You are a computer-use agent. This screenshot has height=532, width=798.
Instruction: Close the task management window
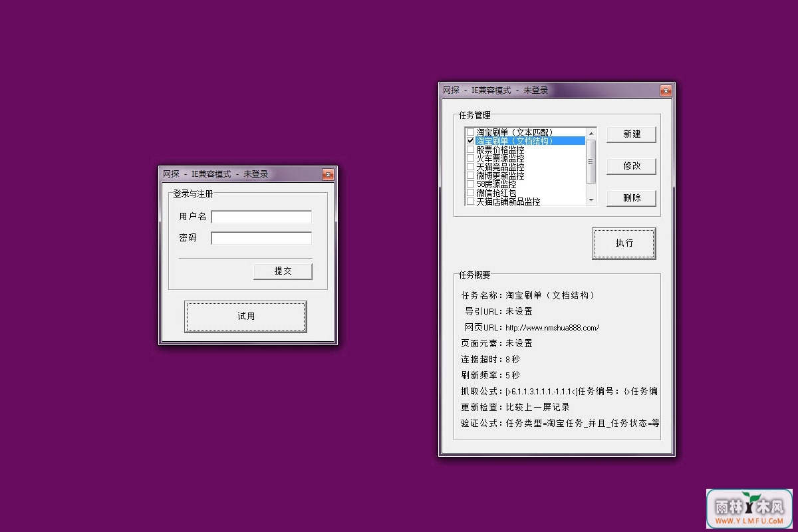click(666, 90)
